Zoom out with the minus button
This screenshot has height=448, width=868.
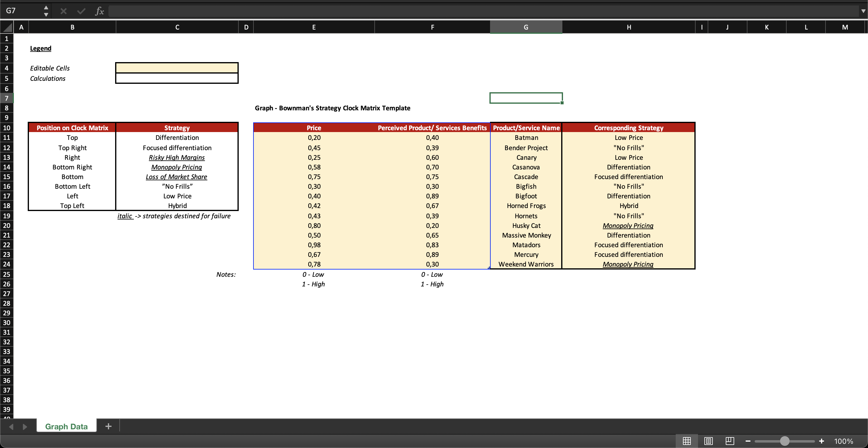pyautogui.click(x=748, y=441)
